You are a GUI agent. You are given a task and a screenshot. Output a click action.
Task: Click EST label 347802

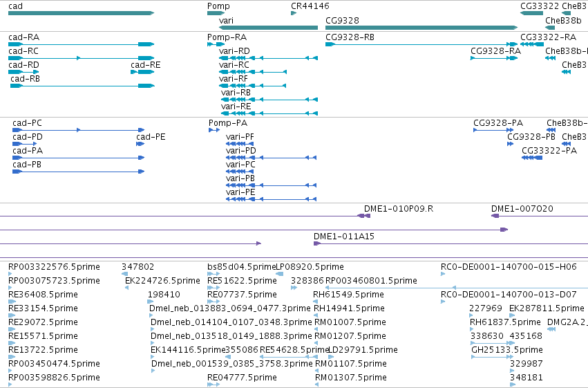[x=137, y=267]
